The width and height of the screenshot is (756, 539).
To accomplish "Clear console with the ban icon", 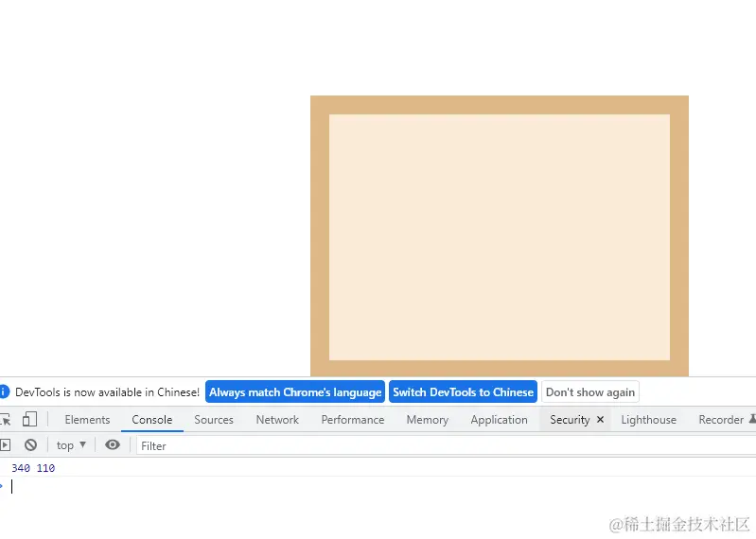I will tap(31, 445).
